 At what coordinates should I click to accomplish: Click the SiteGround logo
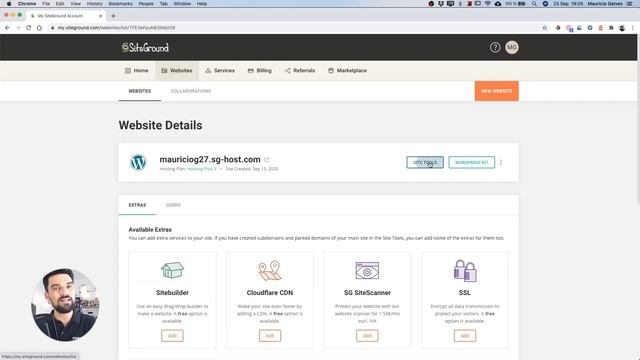coord(145,47)
